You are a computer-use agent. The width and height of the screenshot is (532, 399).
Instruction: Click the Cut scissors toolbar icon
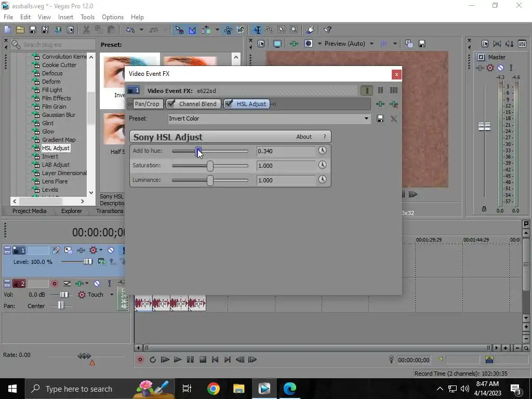(x=87, y=30)
